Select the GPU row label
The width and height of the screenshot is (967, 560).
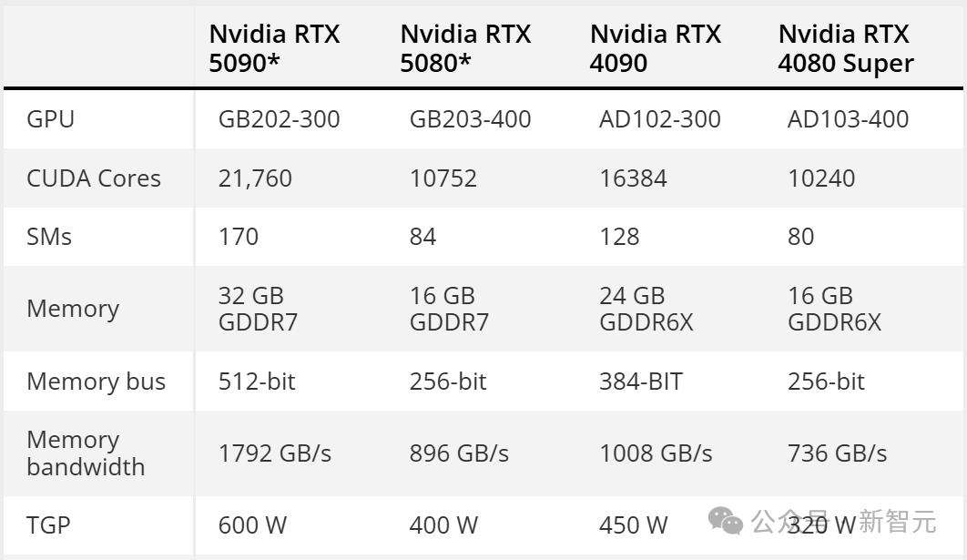pyautogui.click(x=51, y=119)
